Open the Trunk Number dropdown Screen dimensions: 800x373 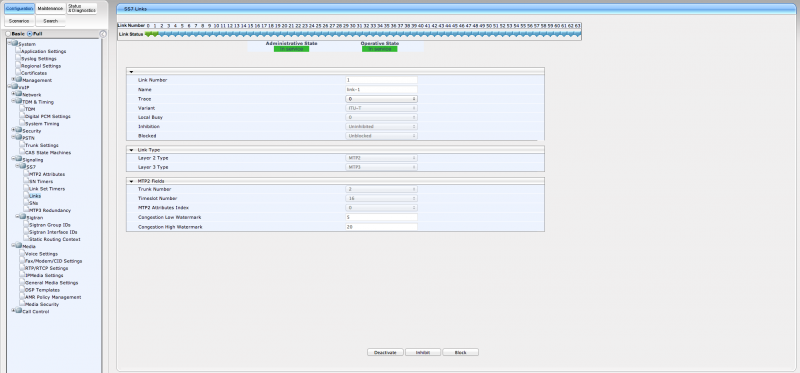(x=382, y=189)
